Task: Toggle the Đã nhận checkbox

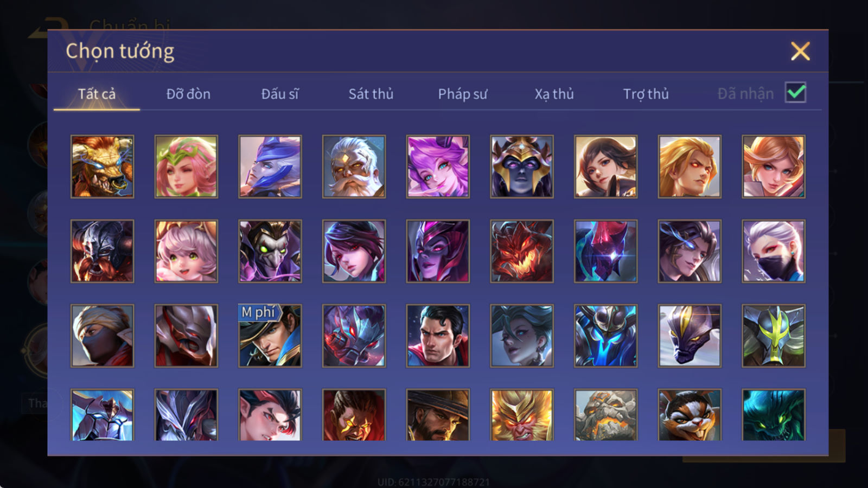Action: pyautogui.click(x=796, y=93)
